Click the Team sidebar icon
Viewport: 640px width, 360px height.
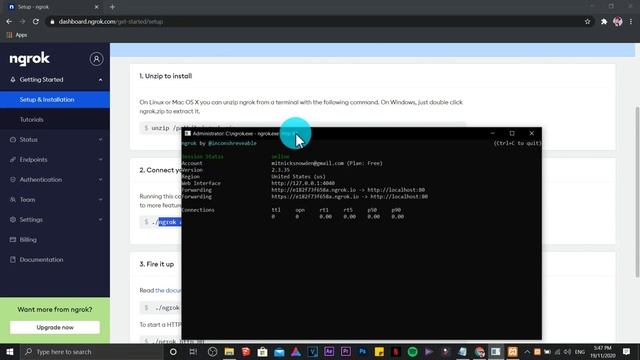13,200
